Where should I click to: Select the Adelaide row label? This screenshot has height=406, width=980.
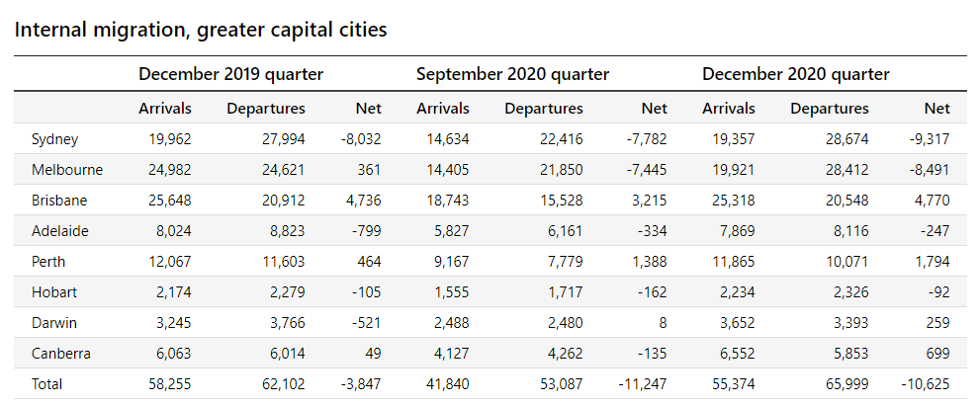tap(60, 231)
